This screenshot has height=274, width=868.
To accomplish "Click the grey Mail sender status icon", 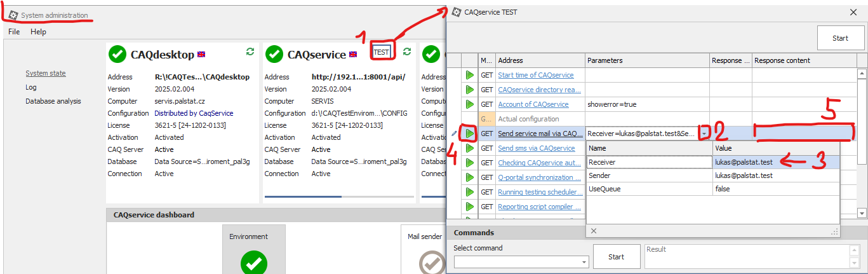I will [x=432, y=261].
